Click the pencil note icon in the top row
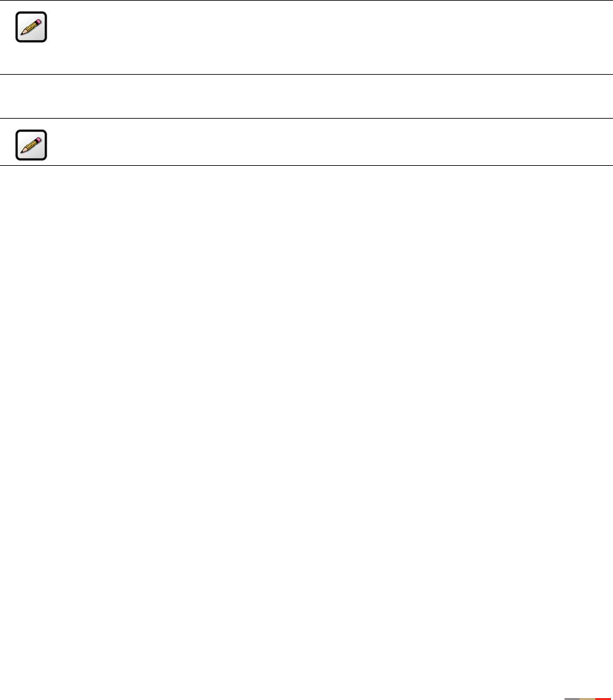613x700 pixels. 31,28
